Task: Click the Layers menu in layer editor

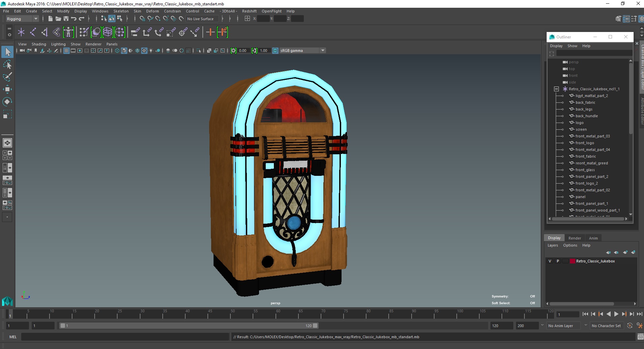Action: (x=553, y=245)
